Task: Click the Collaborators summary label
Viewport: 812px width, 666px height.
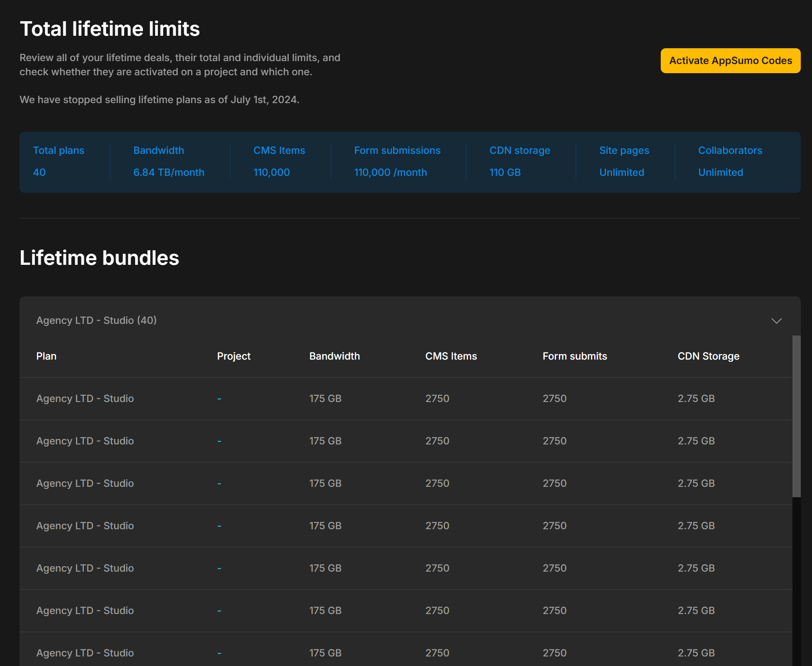Action: click(730, 150)
